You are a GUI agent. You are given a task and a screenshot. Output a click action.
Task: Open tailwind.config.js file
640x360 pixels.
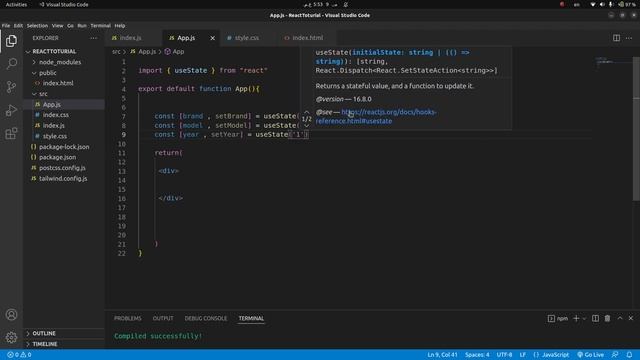click(63, 178)
